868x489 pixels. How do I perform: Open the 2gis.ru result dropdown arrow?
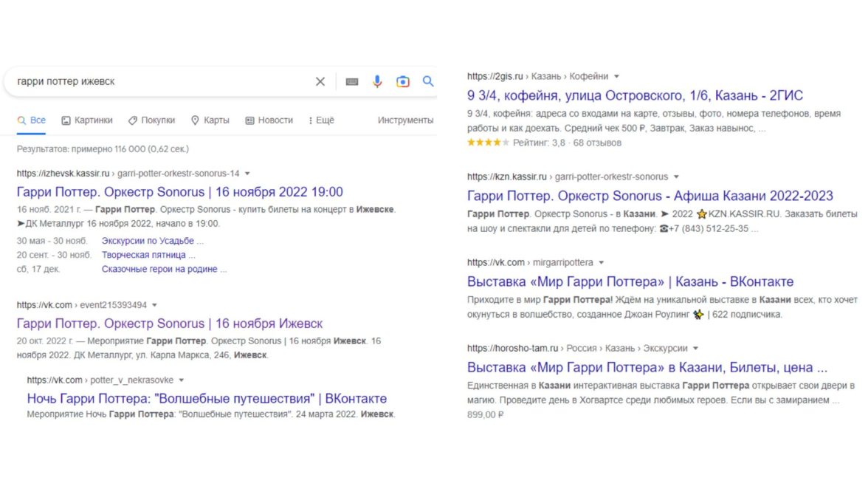tap(617, 76)
